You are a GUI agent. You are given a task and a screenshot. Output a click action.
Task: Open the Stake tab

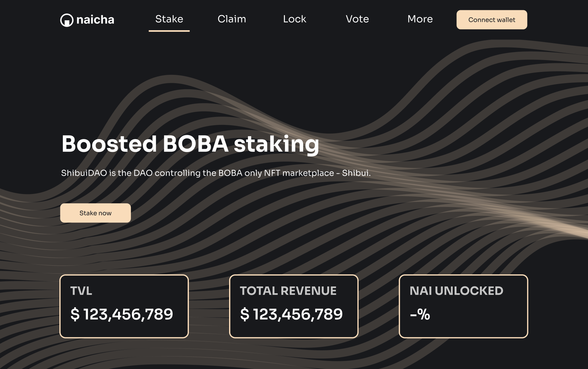(169, 19)
